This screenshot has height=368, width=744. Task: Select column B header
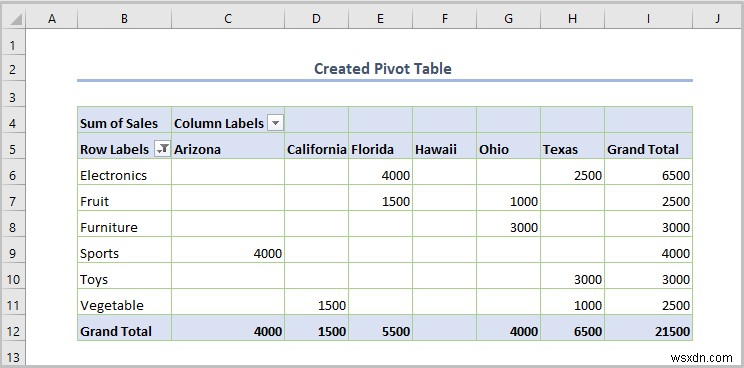coord(124,18)
